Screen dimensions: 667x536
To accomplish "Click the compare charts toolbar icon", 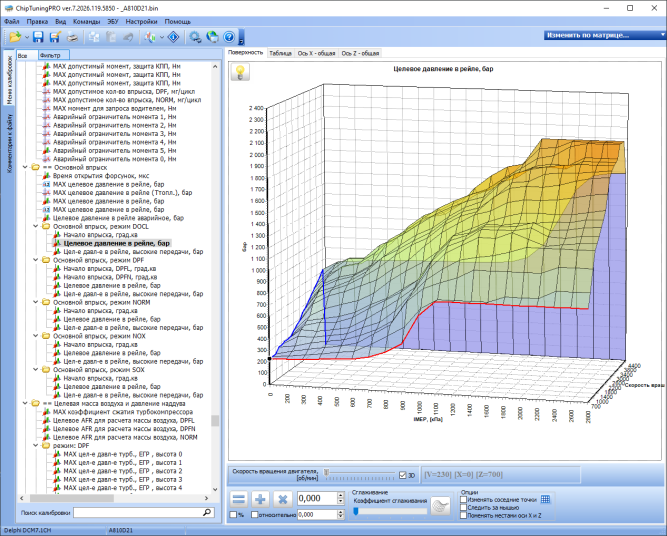I will click(150, 37).
